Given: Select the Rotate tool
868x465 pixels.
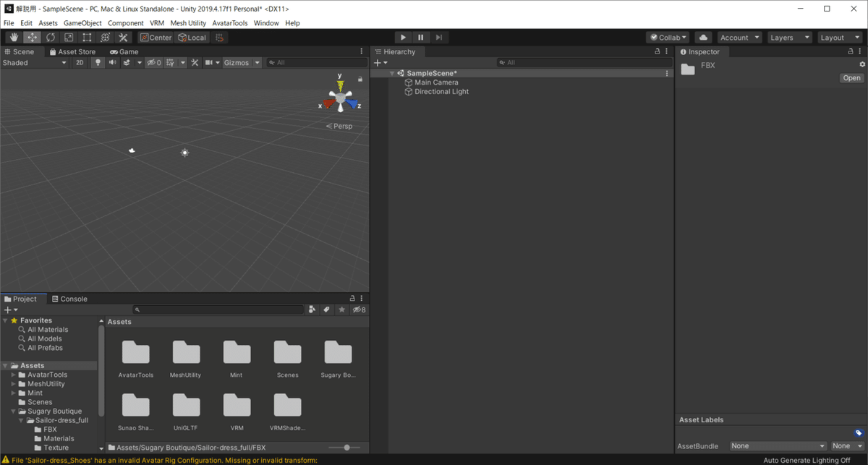Looking at the screenshot, I should tap(51, 38).
